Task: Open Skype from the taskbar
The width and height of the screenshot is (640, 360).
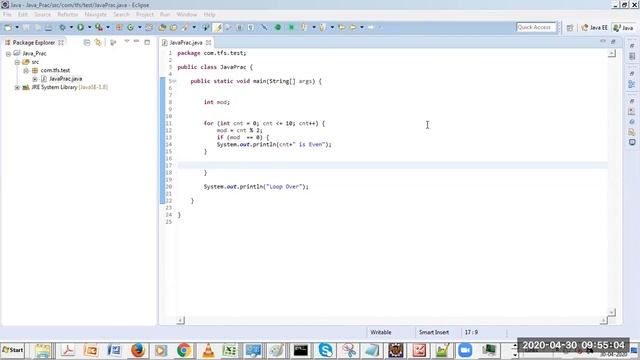Action: (x=325, y=350)
